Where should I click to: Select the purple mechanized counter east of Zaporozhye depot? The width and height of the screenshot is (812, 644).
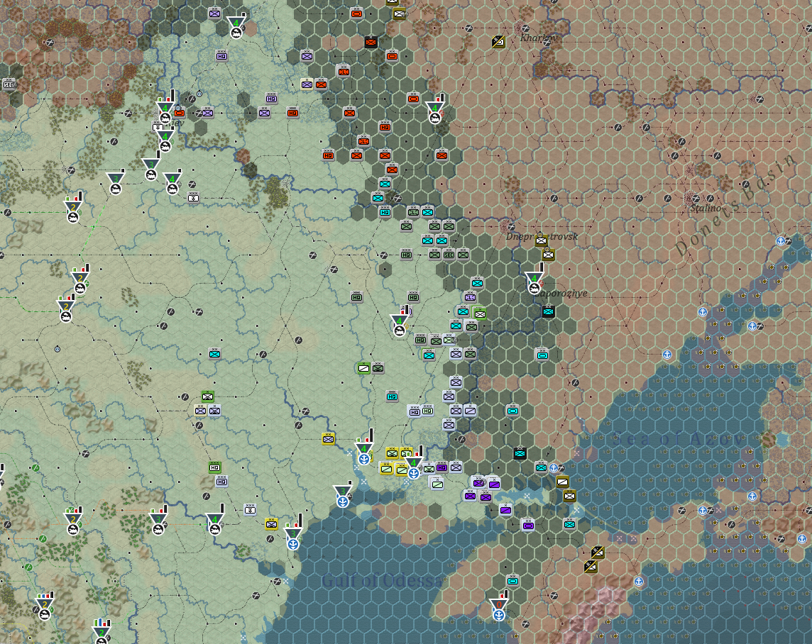[x=470, y=296]
